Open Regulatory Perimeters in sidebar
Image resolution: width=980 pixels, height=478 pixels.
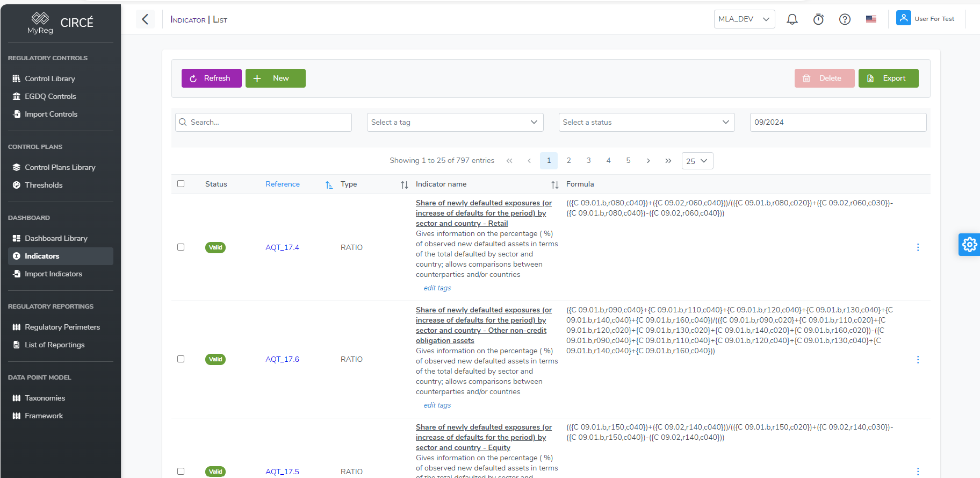pos(61,327)
